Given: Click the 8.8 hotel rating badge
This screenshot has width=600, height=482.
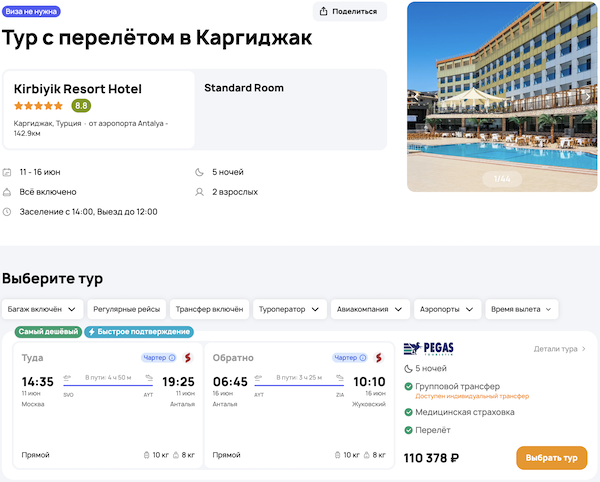Looking at the screenshot, I should click(81, 106).
